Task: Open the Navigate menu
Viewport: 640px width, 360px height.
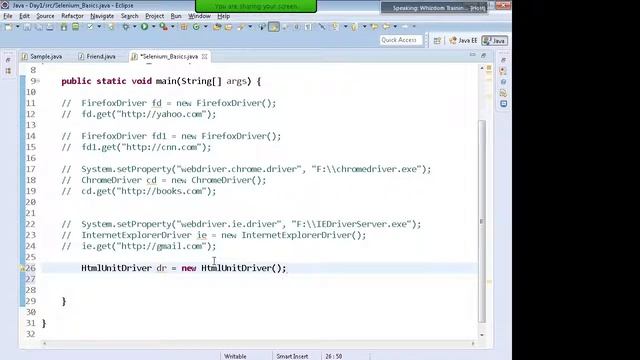Action: tap(102, 16)
